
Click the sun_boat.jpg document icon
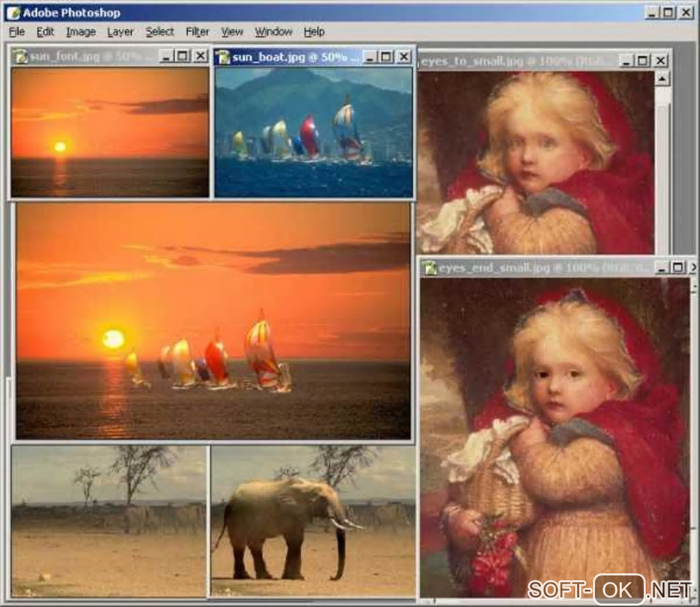222,56
